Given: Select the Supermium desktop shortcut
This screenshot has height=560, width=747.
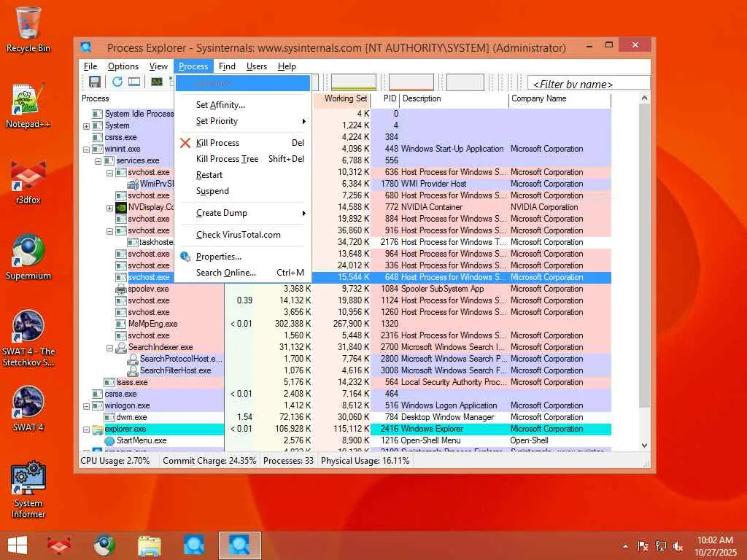Looking at the screenshot, I should coord(28,257).
